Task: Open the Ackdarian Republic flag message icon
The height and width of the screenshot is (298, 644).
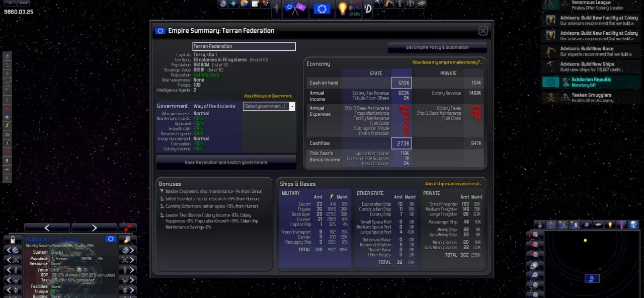Action: click(550, 82)
